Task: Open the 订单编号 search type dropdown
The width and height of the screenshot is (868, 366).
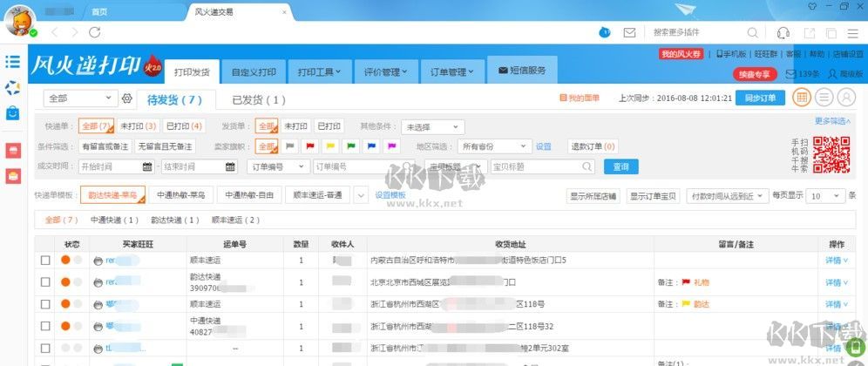Action: click(279, 166)
